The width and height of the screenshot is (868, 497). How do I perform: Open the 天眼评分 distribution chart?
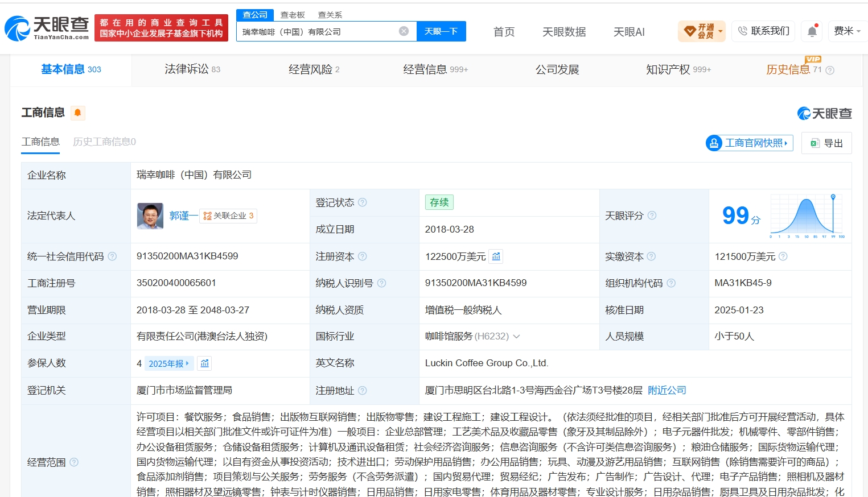coord(807,216)
